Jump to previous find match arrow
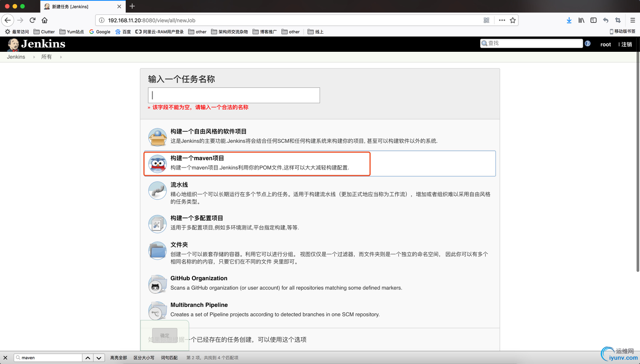640x364 pixels. pos(88,358)
